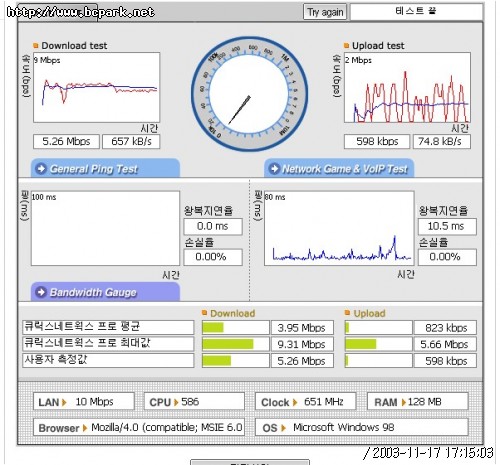The image size is (500, 465).
Task: Click the 5.66 Mbps upload bar
Action: point(378,344)
